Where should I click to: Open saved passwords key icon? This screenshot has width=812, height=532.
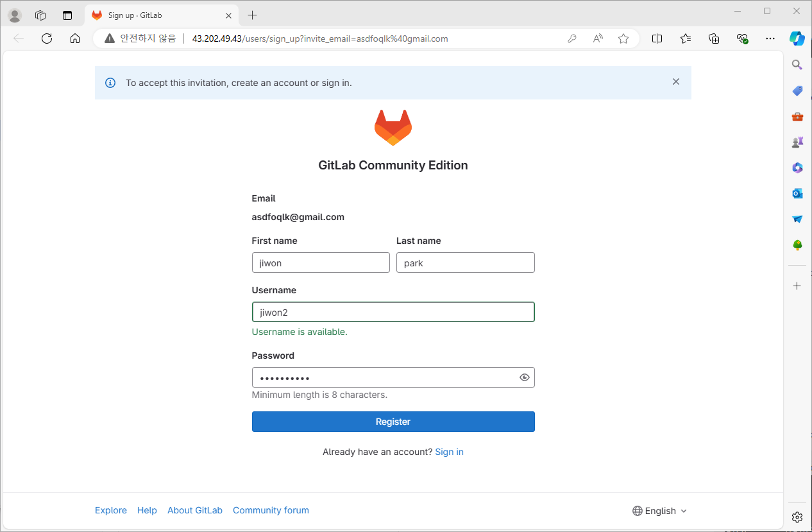(572, 39)
